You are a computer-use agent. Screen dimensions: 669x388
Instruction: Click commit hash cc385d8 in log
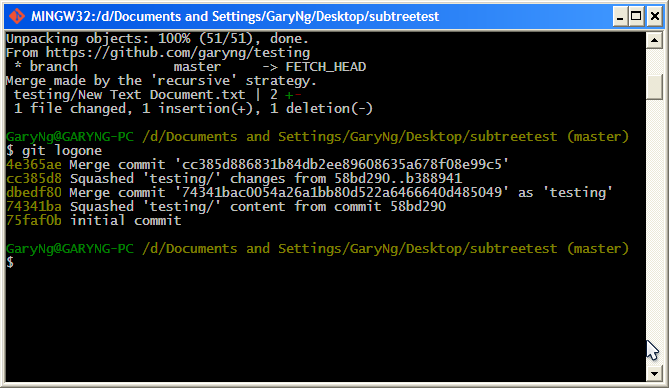[34, 178]
